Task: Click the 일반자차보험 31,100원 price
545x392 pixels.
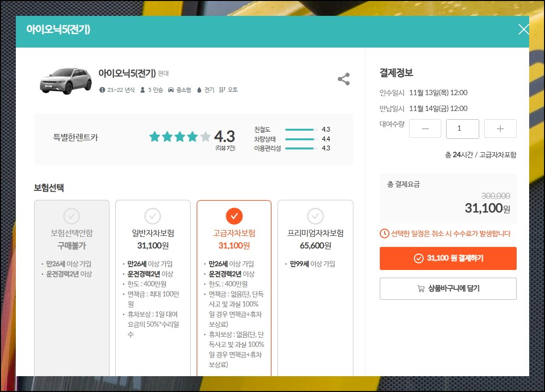Action: coord(153,245)
